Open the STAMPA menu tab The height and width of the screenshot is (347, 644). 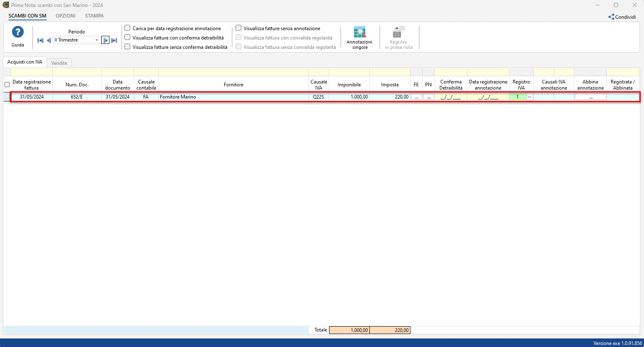pos(94,16)
